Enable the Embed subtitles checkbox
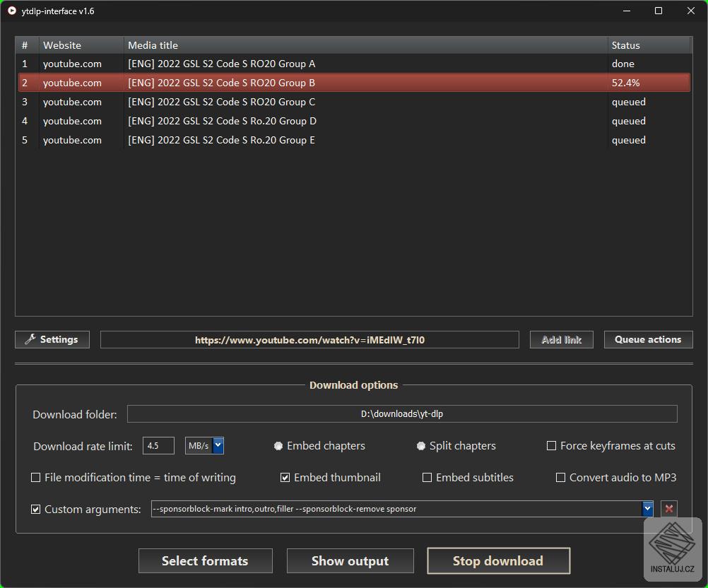The height and width of the screenshot is (588, 708). (x=427, y=478)
